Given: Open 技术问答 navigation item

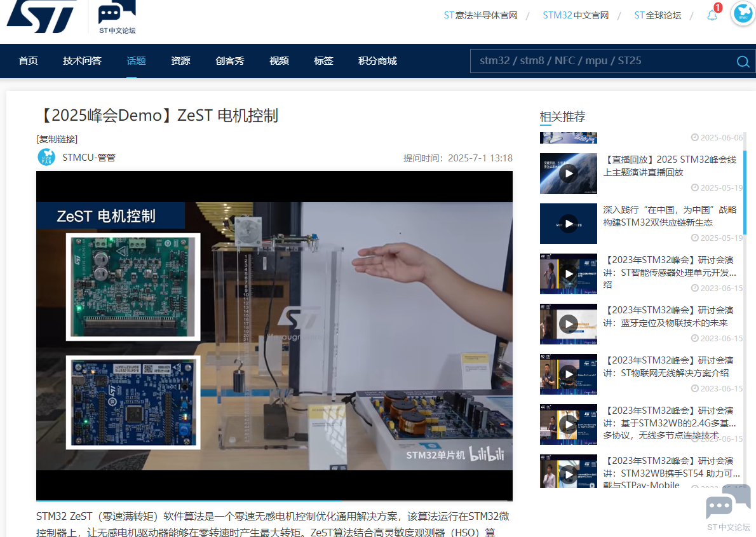Looking at the screenshot, I should click(82, 61).
